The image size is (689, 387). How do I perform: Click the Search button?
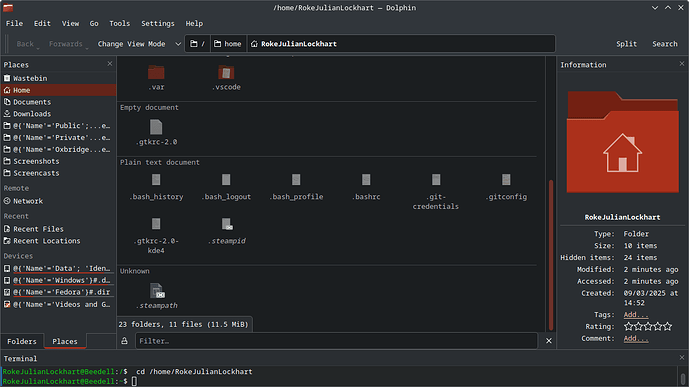point(664,44)
